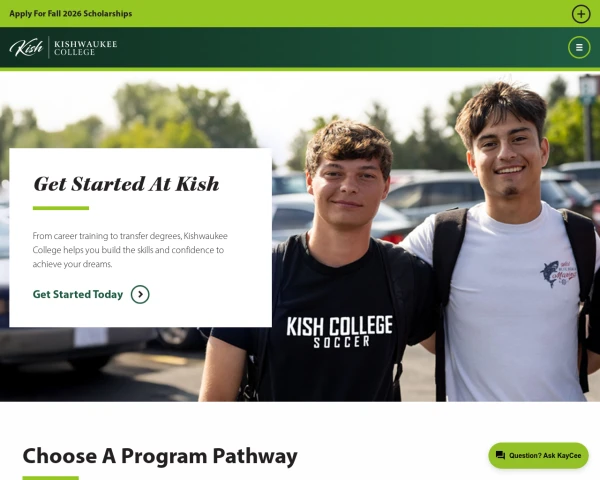
Task: Click the dark green header navigation bar
Action: [300, 47]
